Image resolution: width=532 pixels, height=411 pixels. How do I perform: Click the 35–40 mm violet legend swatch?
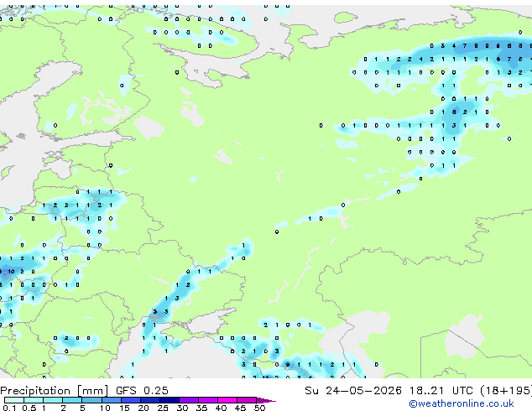(207, 400)
